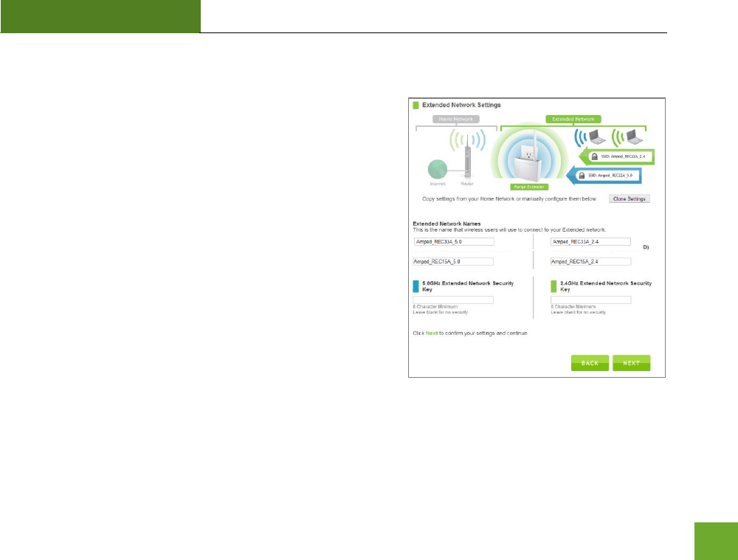Click the Internet globe icon

click(437, 170)
